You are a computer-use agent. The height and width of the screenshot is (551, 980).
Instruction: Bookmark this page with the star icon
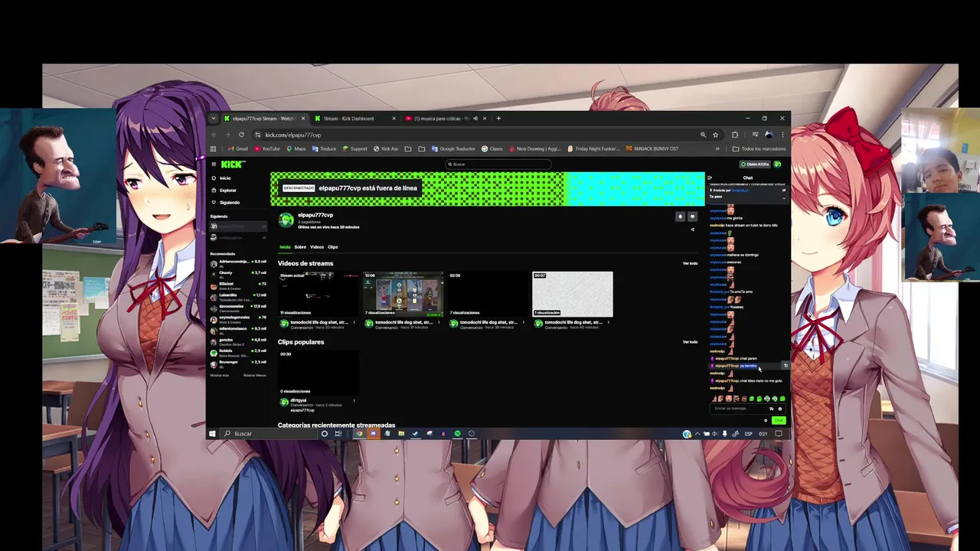click(716, 135)
